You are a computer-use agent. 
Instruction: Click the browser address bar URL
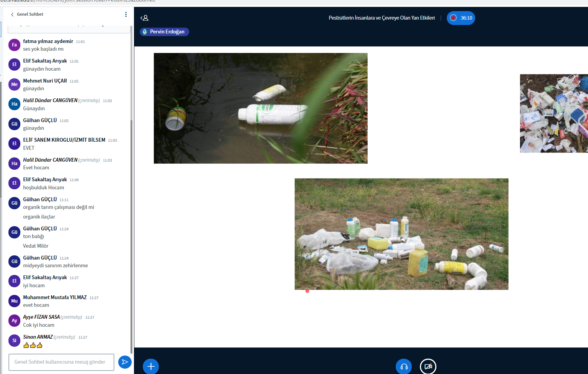(x=78, y=1)
